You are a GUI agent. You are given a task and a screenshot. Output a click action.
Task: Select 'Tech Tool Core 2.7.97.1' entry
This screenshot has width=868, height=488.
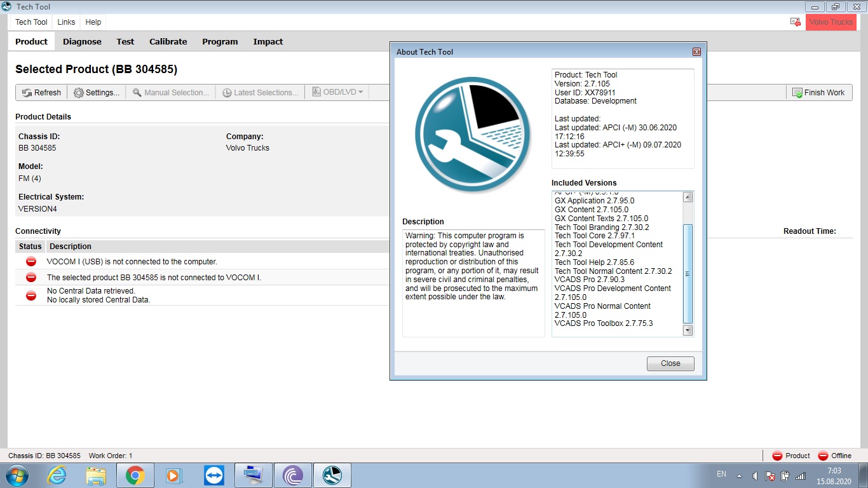tap(594, 236)
